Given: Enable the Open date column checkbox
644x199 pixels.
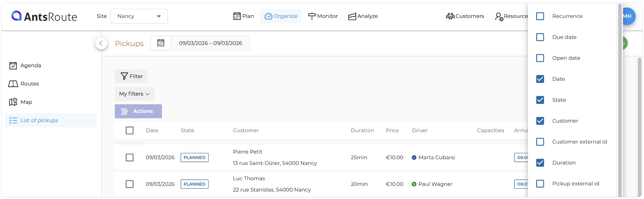Looking at the screenshot, I should click(x=540, y=58).
